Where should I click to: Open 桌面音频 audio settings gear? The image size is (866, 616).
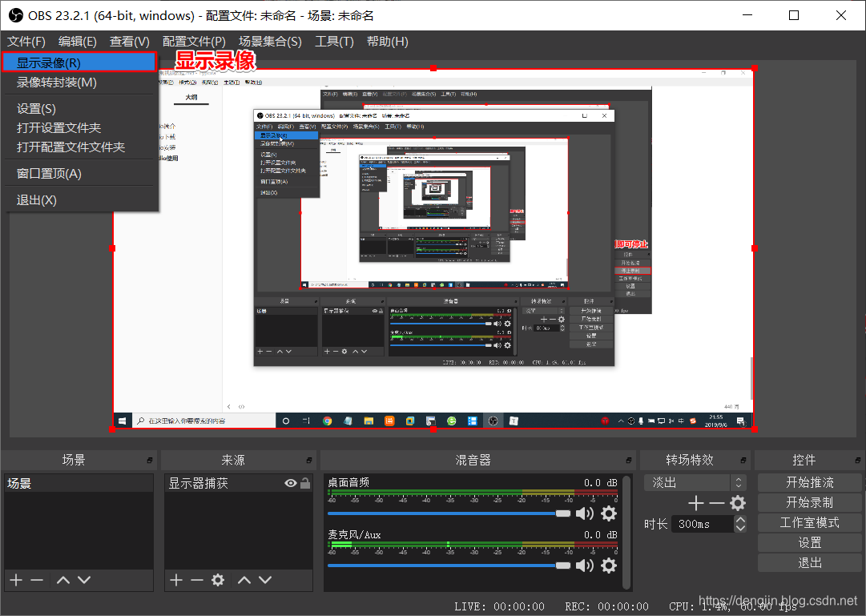pyautogui.click(x=609, y=513)
